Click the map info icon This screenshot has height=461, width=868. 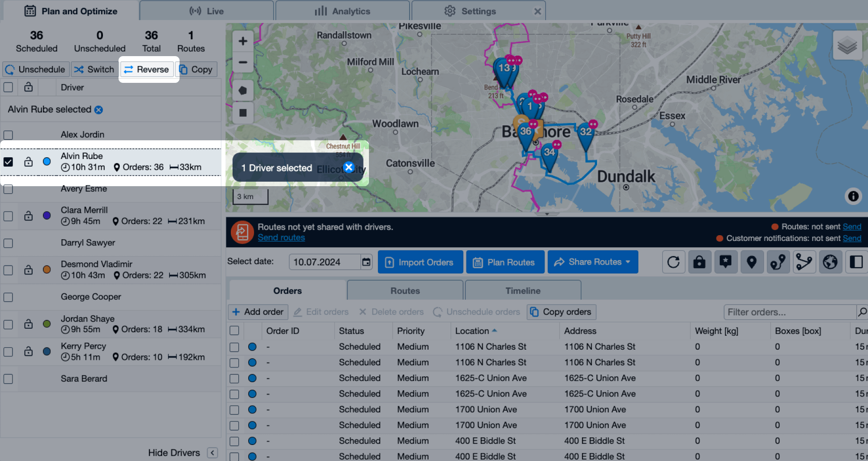(853, 196)
